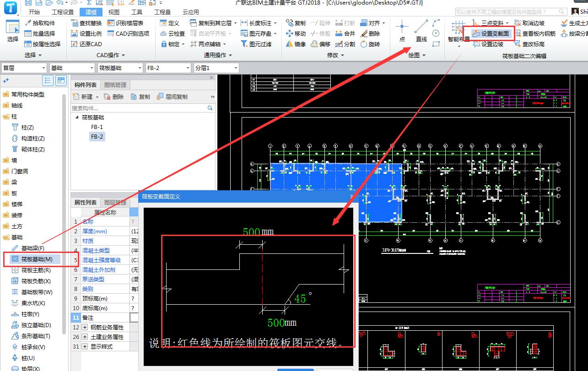Screen dimensions: 588x371
Task: Click 还原CAD restore tool
Action: click(86, 44)
